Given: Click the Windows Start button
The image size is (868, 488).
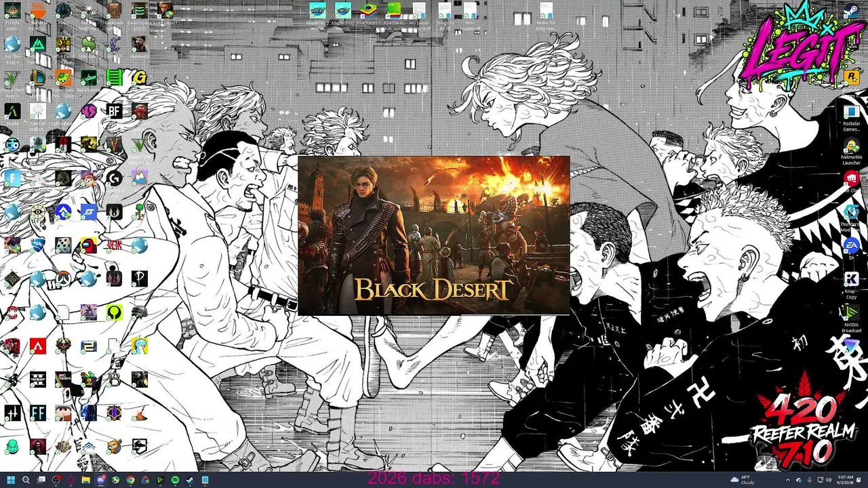Looking at the screenshot, I should click(11, 480).
